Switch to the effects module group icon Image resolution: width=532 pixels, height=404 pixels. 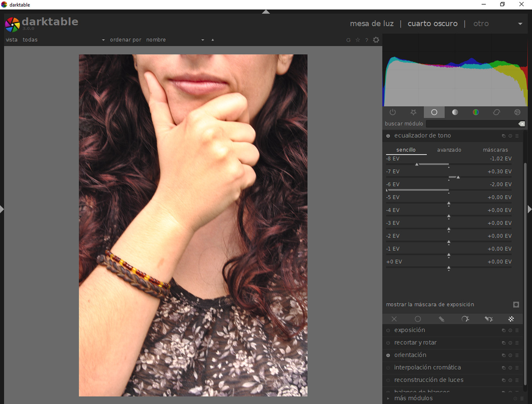[517, 112]
